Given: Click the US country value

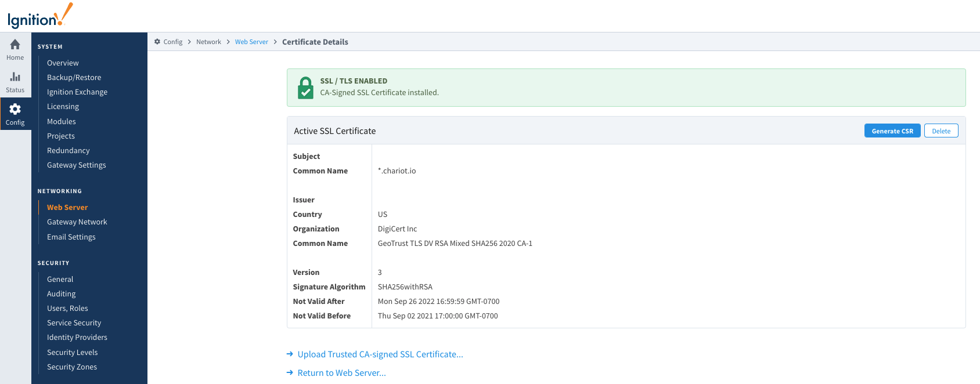Looking at the screenshot, I should tap(383, 214).
